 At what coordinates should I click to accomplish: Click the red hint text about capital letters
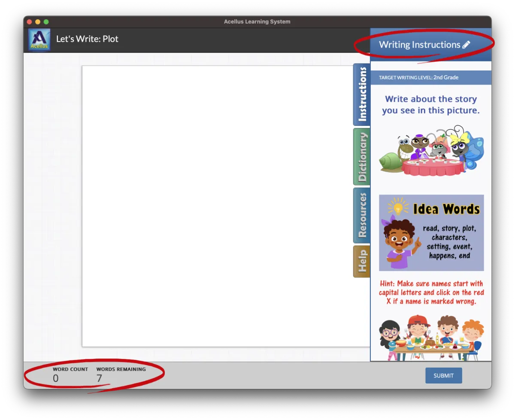click(431, 292)
